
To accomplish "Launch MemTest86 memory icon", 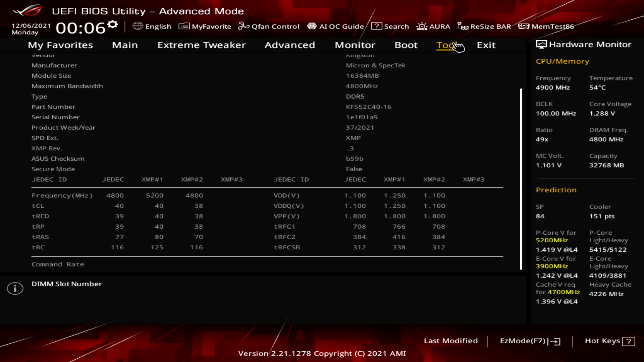I will (x=524, y=26).
